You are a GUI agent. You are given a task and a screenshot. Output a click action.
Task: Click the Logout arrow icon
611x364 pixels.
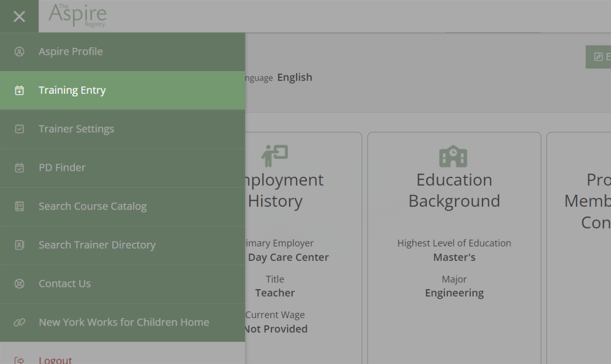pyautogui.click(x=19, y=361)
